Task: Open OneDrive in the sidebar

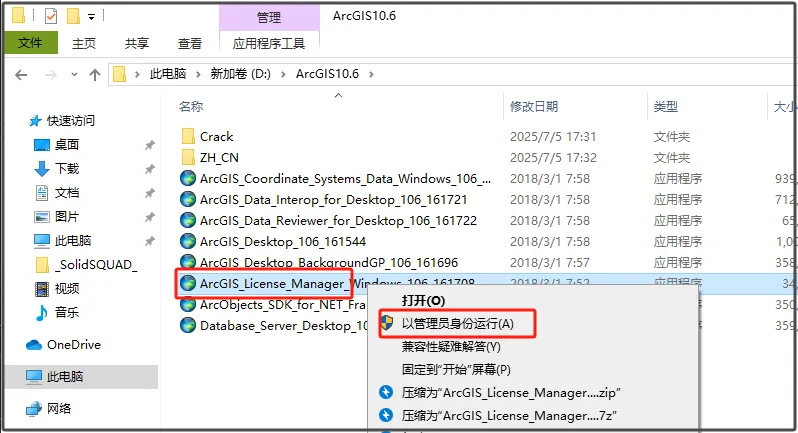Action: click(x=74, y=344)
